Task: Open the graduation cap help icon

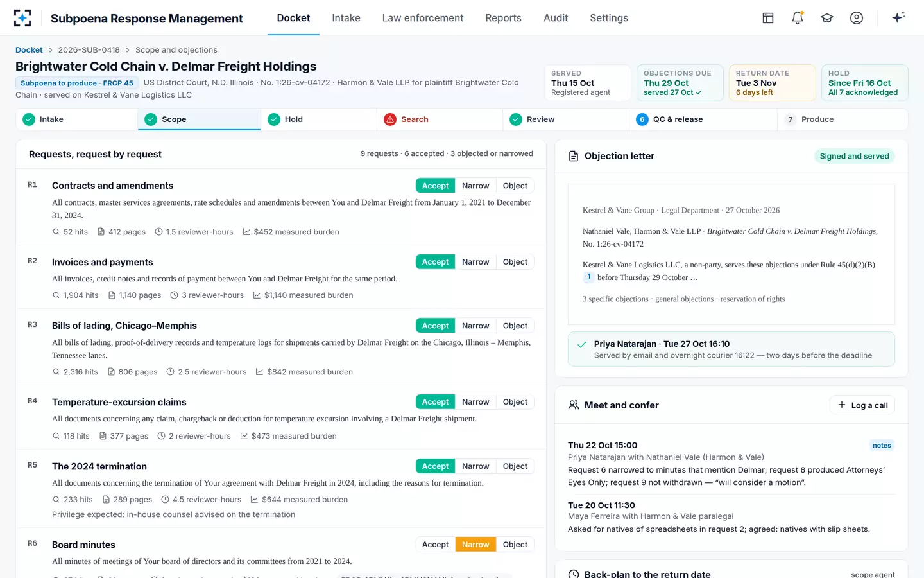Action: pyautogui.click(x=827, y=18)
